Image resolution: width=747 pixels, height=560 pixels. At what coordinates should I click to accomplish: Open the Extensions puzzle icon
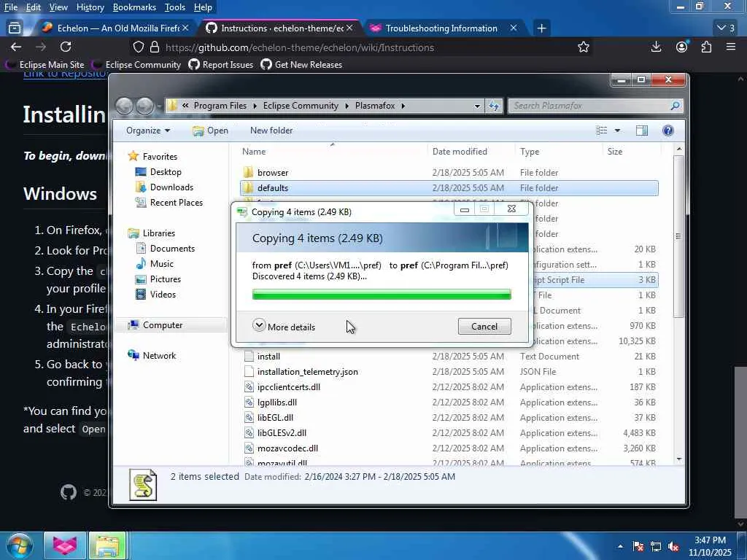[x=706, y=47]
